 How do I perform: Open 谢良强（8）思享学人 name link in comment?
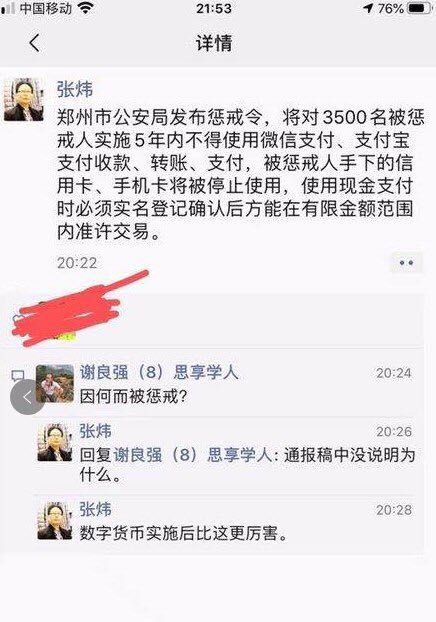(x=159, y=372)
